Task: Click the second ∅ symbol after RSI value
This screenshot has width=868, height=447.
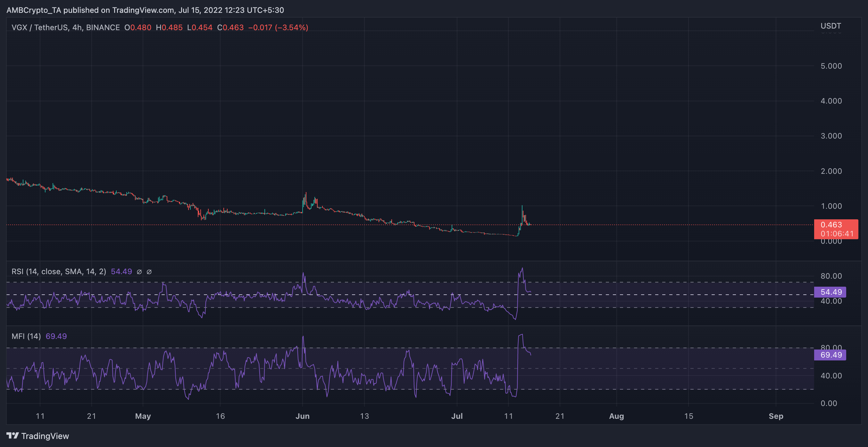Action: [x=149, y=272]
